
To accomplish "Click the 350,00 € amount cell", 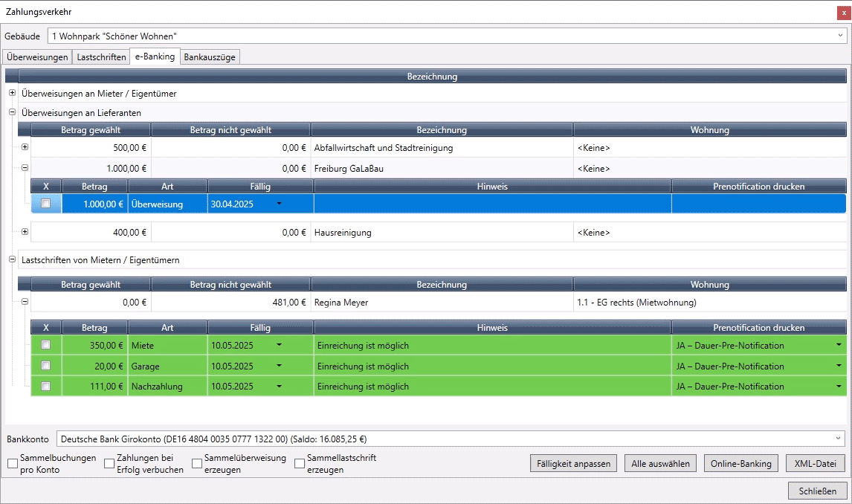I will (94, 346).
